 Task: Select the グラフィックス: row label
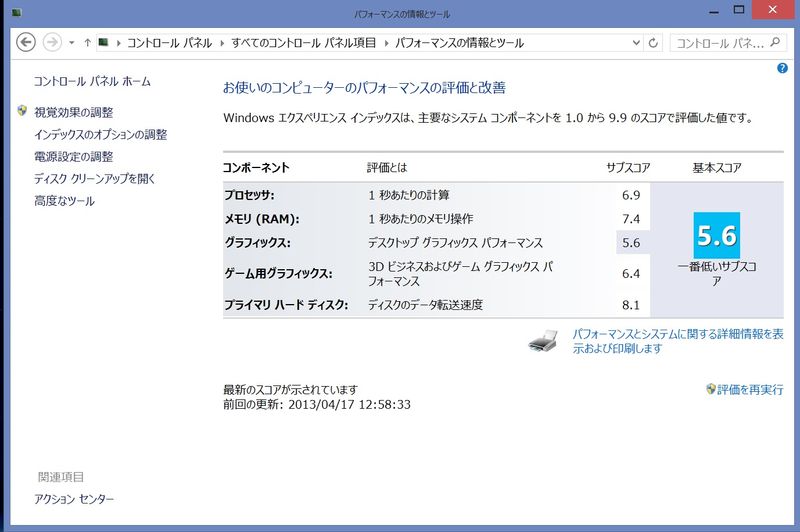[x=258, y=243]
